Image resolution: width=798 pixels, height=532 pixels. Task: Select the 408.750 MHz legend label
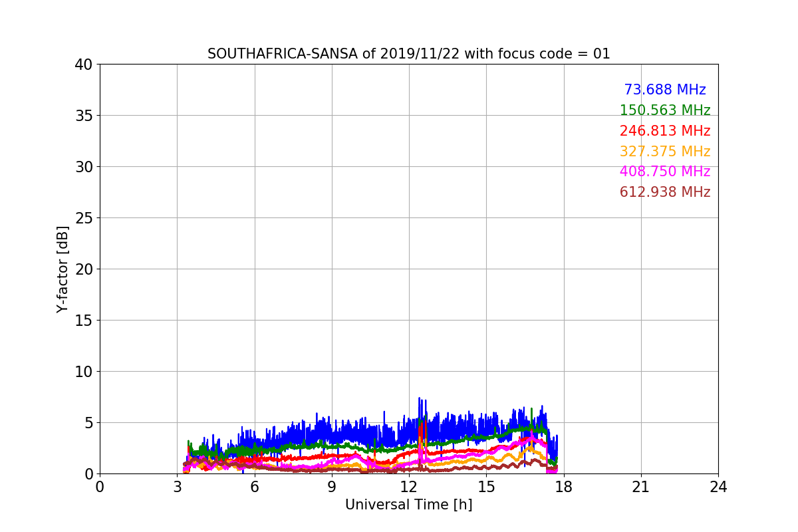tap(665, 172)
